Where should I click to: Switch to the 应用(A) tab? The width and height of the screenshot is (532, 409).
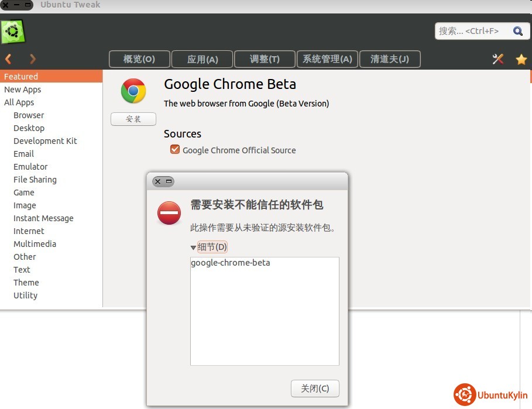pos(202,59)
